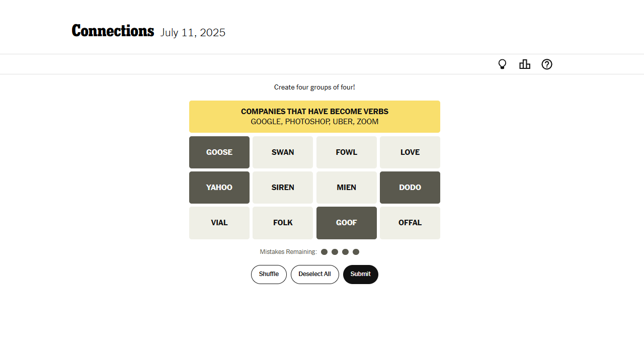Select the FOWL word tile
The height and width of the screenshot is (362, 644).
(x=347, y=152)
